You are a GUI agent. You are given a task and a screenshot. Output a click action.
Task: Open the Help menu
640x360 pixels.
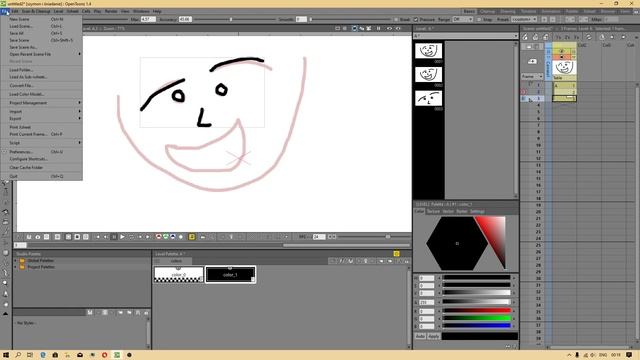pyautogui.click(x=157, y=11)
